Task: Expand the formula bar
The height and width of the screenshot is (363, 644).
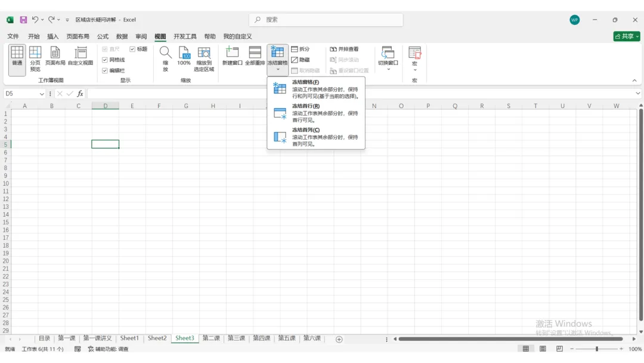Action: click(637, 94)
